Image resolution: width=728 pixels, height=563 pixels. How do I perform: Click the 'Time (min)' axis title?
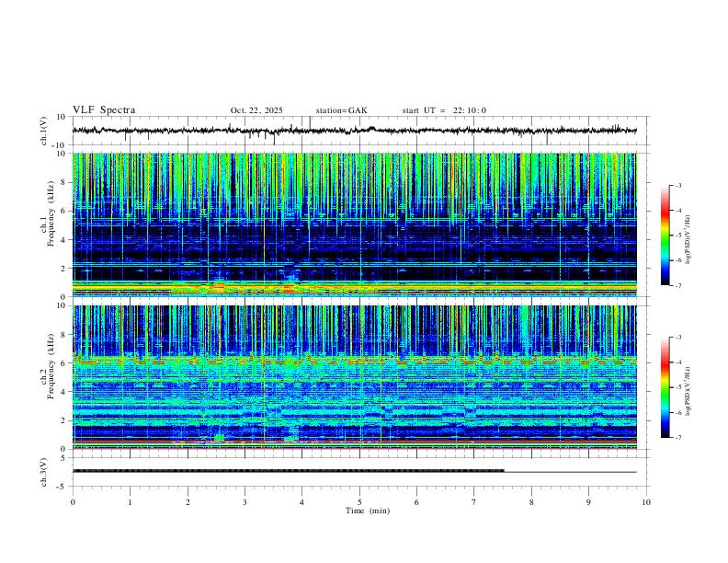[368, 511]
